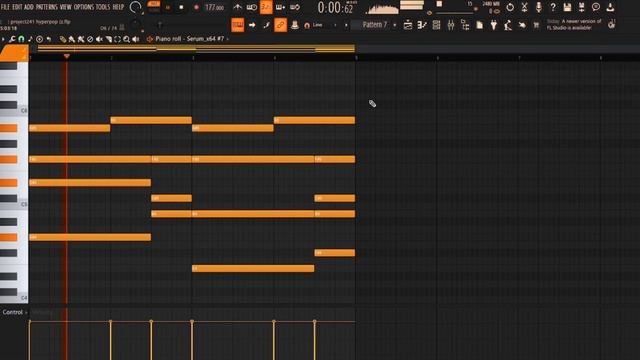Viewport: 640px width, 360px height.
Task: Toggle Pattern/Song mode switch
Action: (x=154, y=7)
